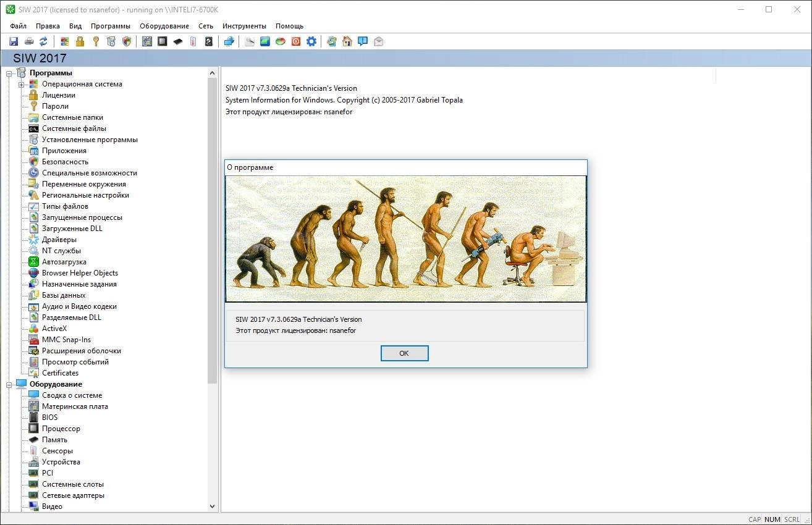Select Сетевые адаптеры in the tree
This screenshot has height=525, width=812.
[x=73, y=495]
